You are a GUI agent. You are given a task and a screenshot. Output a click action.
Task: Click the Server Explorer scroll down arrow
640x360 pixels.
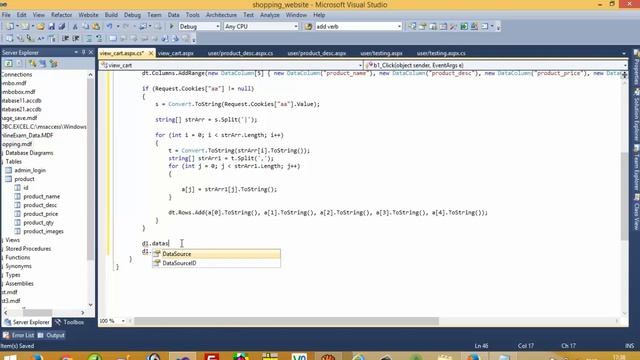click(91, 305)
